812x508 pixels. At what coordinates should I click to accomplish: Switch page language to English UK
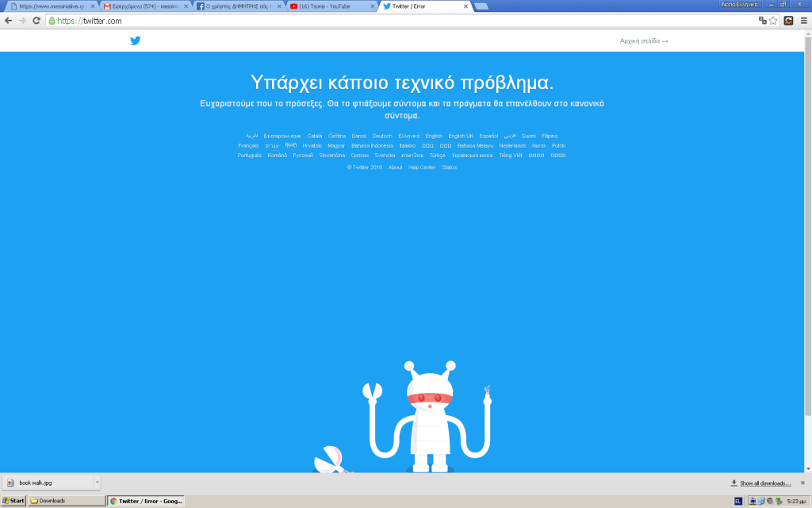pos(461,137)
